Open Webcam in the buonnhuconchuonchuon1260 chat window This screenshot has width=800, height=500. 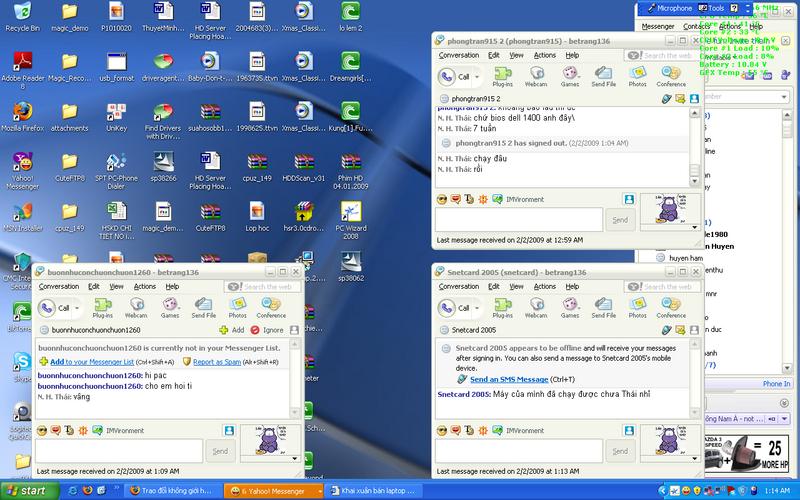(x=136, y=306)
